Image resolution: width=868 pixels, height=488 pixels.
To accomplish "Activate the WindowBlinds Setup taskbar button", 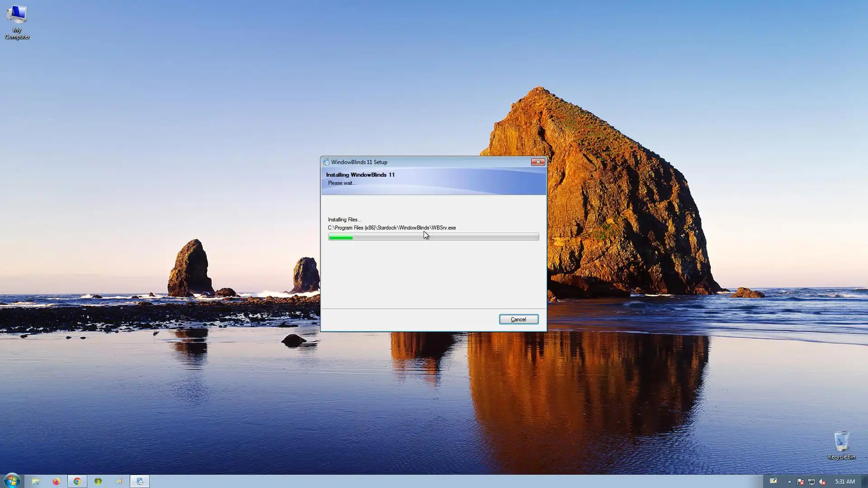I will pyautogui.click(x=140, y=481).
